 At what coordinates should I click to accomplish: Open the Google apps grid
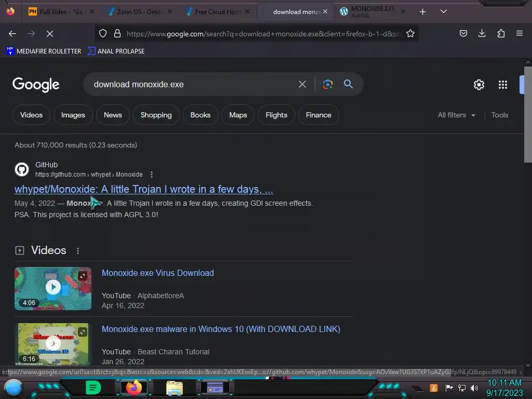click(x=502, y=85)
